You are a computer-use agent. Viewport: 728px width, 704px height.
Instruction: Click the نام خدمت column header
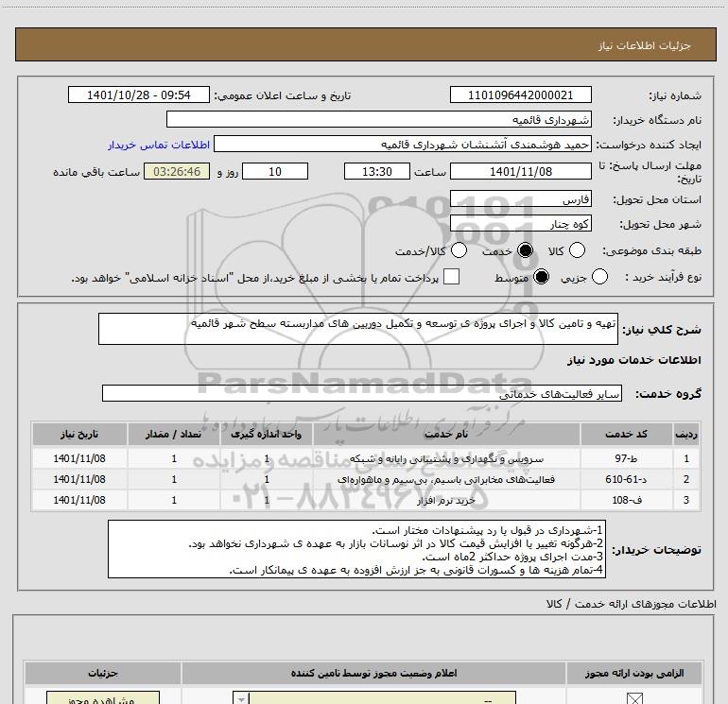pos(446,434)
